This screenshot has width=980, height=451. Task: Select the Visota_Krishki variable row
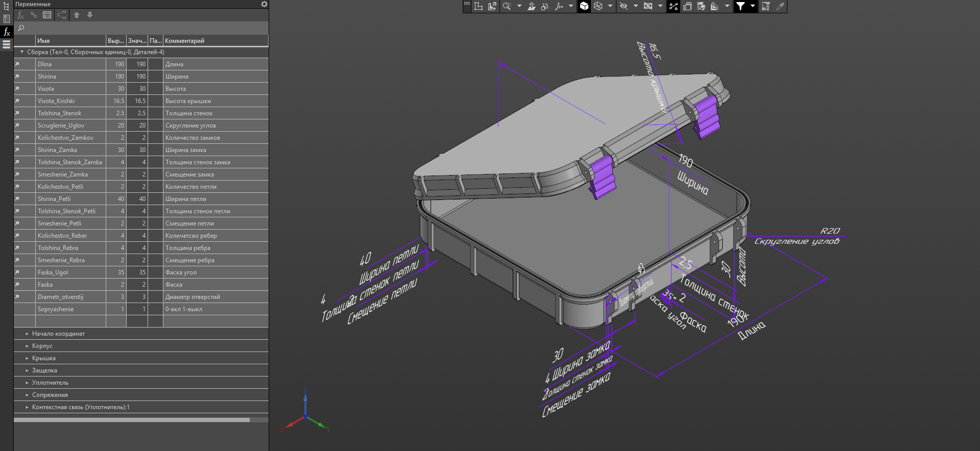(141, 101)
